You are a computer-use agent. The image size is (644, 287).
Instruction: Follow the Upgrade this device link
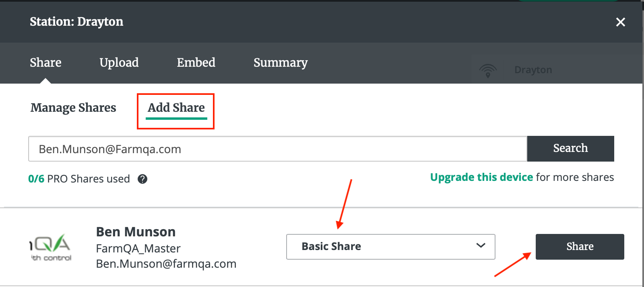point(481,177)
